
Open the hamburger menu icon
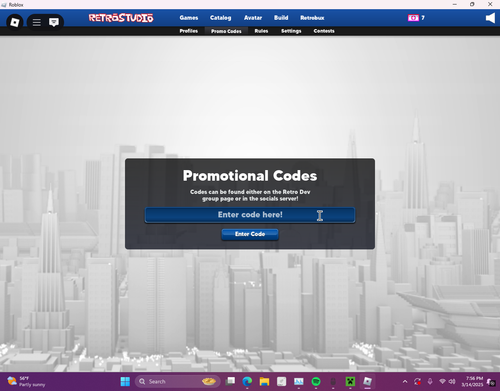pyautogui.click(x=37, y=22)
